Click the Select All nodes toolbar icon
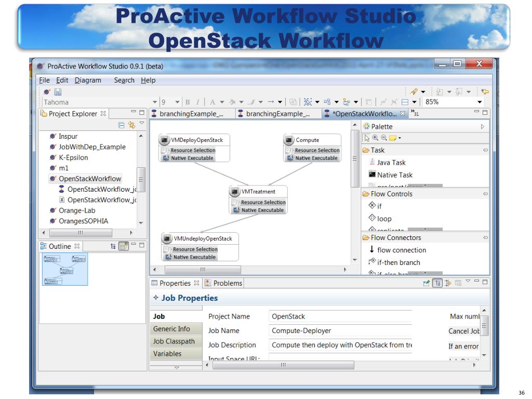532x399 pixels. click(308, 102)
